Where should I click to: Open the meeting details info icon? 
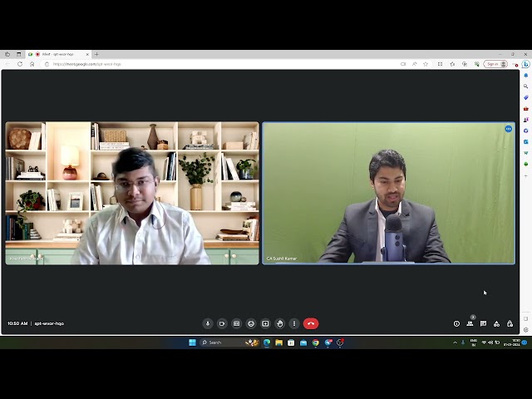(456, 323)
